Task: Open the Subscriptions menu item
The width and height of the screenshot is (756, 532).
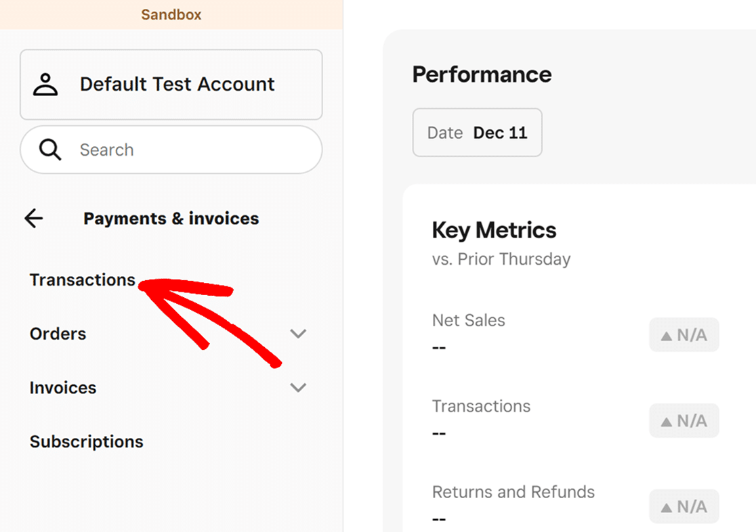Action: (x=86, y=441)
